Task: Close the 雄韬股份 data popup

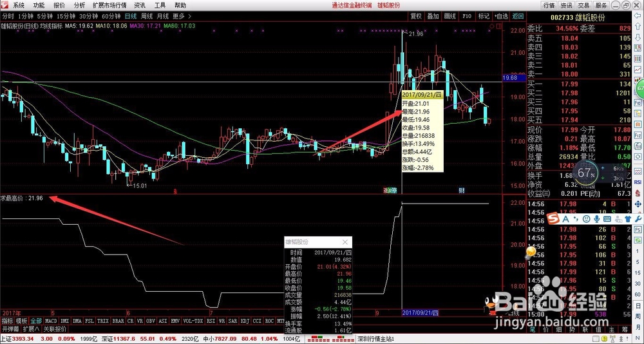Action: point(345,242)
